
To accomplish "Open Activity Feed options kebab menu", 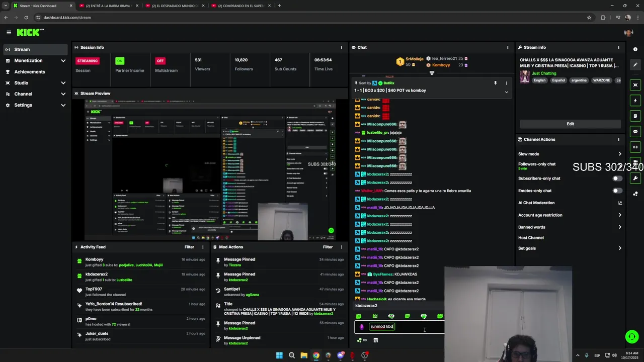I will (203, 247).
